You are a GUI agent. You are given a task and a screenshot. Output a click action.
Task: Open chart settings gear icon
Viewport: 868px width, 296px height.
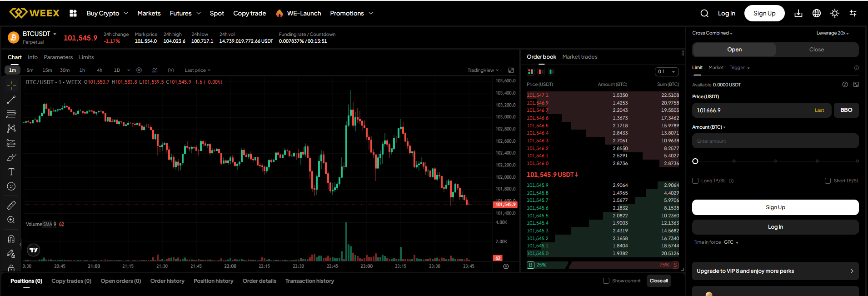point(139,70)
